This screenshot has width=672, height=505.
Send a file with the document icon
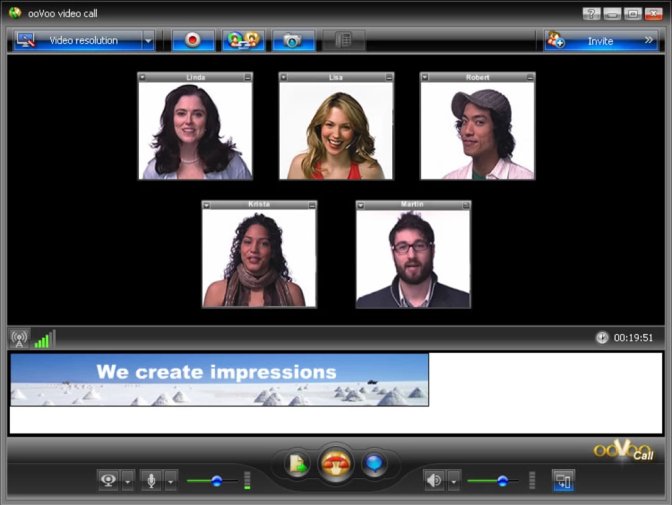[297, 464]
